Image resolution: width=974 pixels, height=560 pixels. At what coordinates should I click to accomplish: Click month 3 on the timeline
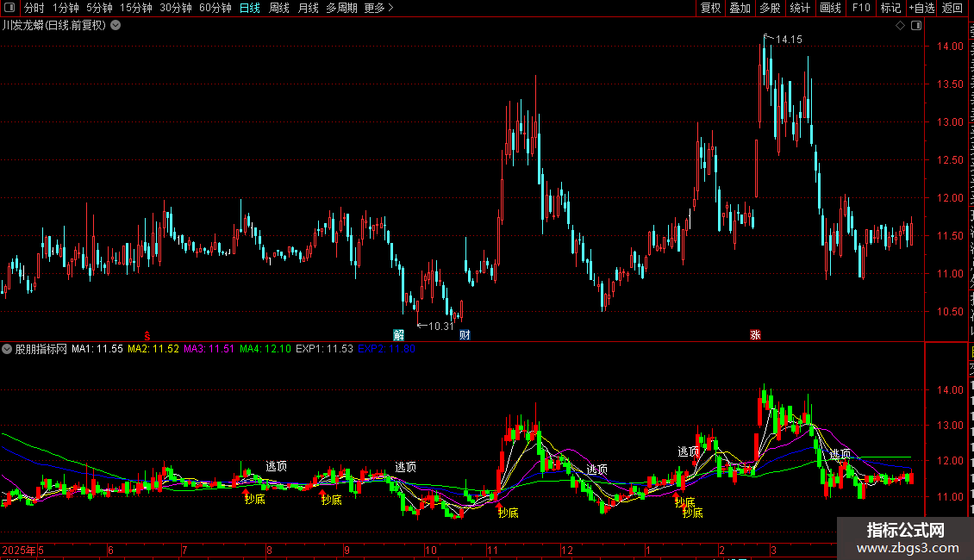tap(773, 550)
